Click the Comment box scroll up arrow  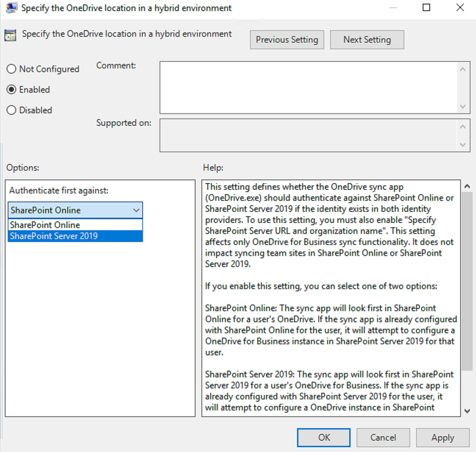tap(463, 69)
